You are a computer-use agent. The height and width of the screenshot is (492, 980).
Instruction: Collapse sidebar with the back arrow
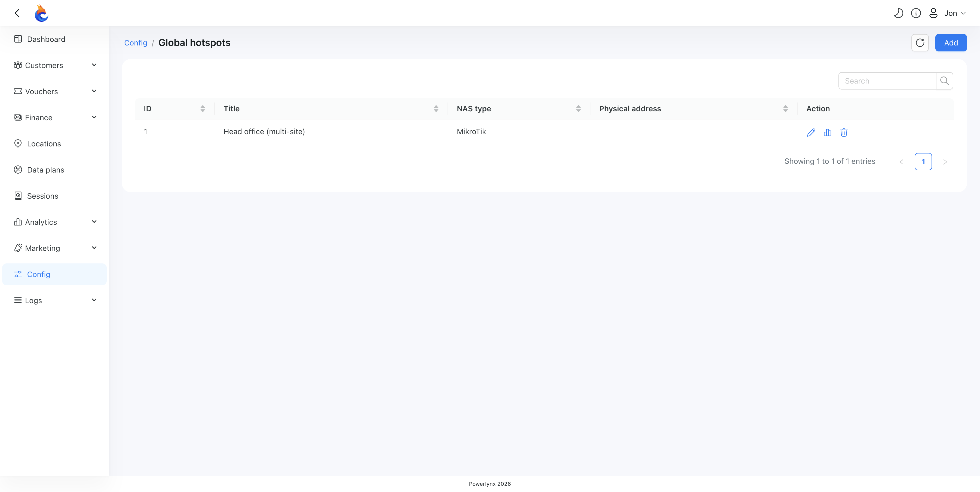coord(17,13)
